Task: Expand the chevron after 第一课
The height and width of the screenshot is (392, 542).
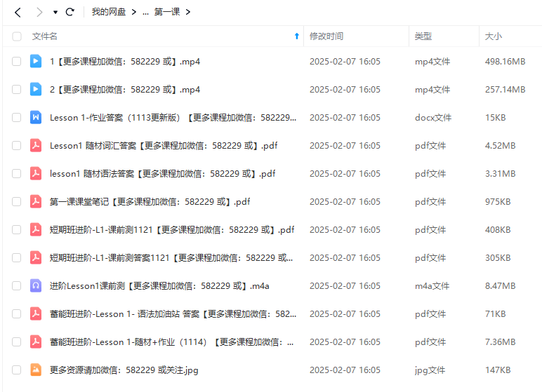Action: point(188,12)
